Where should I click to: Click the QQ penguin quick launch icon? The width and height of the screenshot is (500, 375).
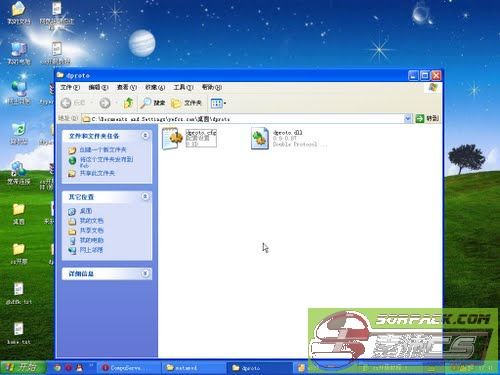80,368
